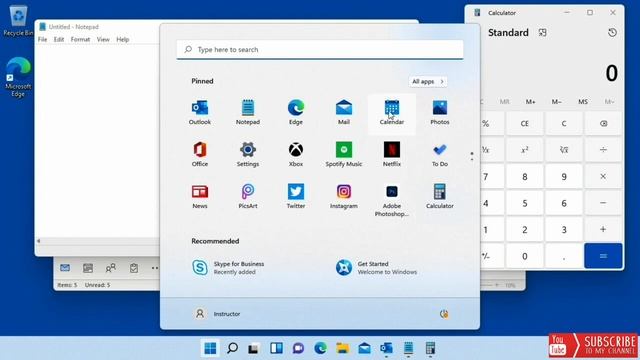
Task: Launch Netflix from pinned apps
Action: pos(391,155)
